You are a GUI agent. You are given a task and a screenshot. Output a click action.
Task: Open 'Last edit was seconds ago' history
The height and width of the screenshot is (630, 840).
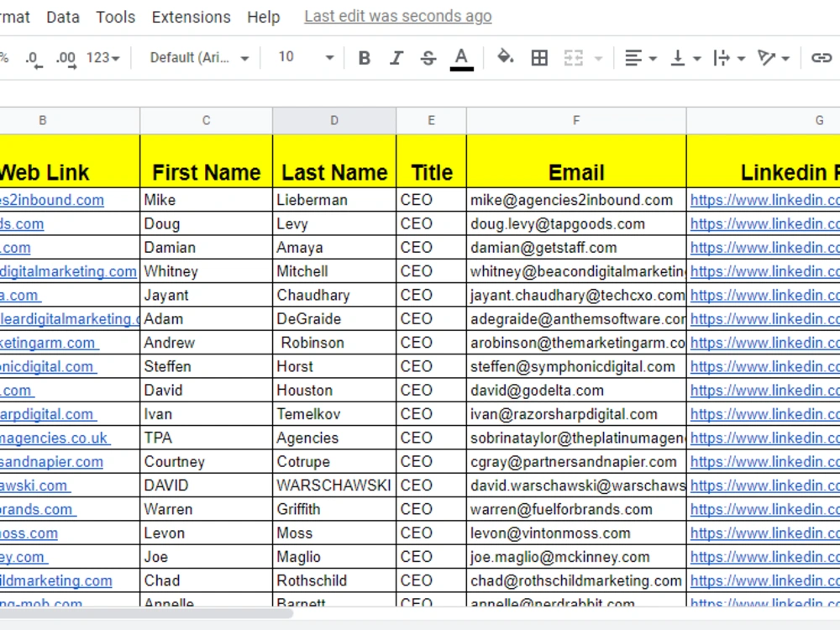(x=398, y=17)
